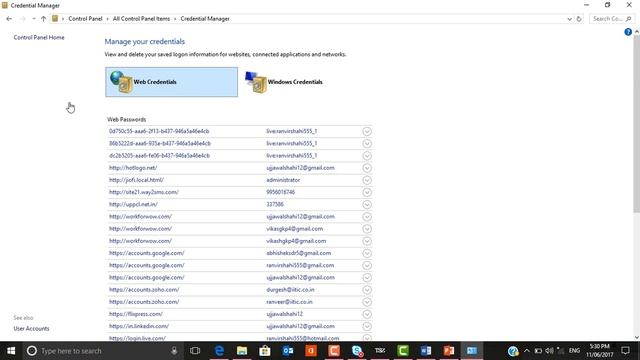Click the vikashgkp4@gmail.com username text

pos(296,241)
